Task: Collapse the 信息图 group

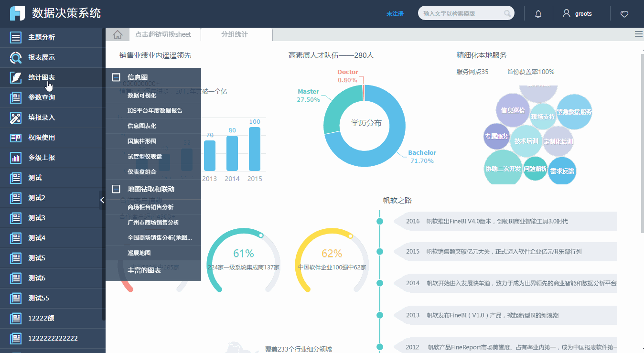Action: point(116,77)
